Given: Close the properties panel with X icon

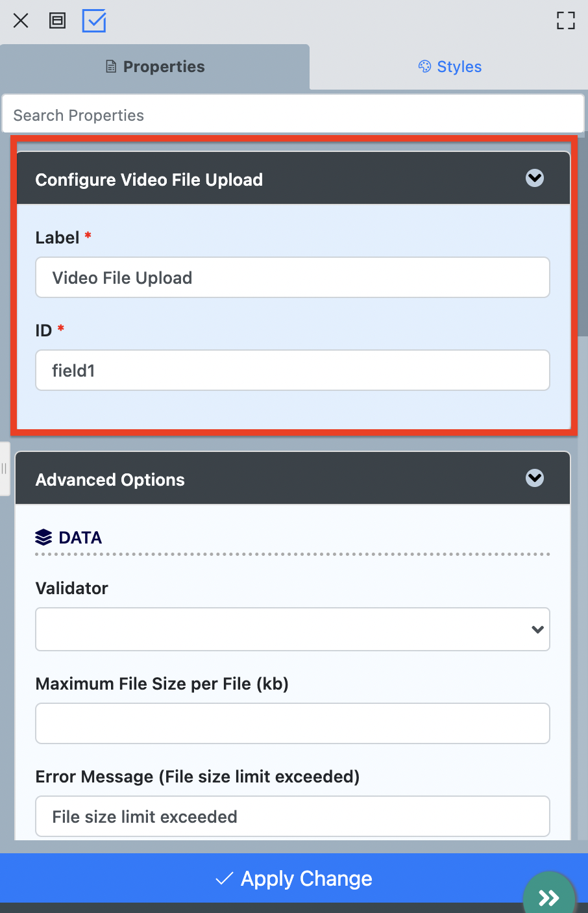Looking at the screenshot, I should [x=21, y=21].
